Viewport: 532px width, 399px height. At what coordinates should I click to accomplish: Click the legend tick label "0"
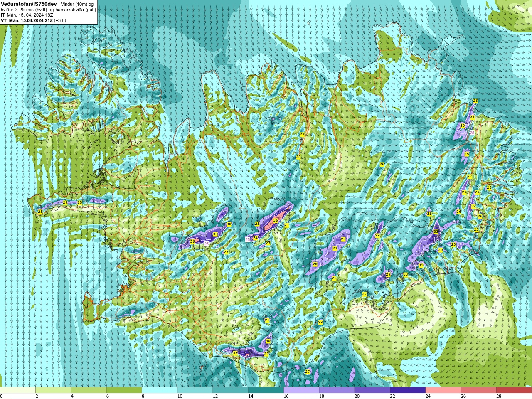click(1, 396)
